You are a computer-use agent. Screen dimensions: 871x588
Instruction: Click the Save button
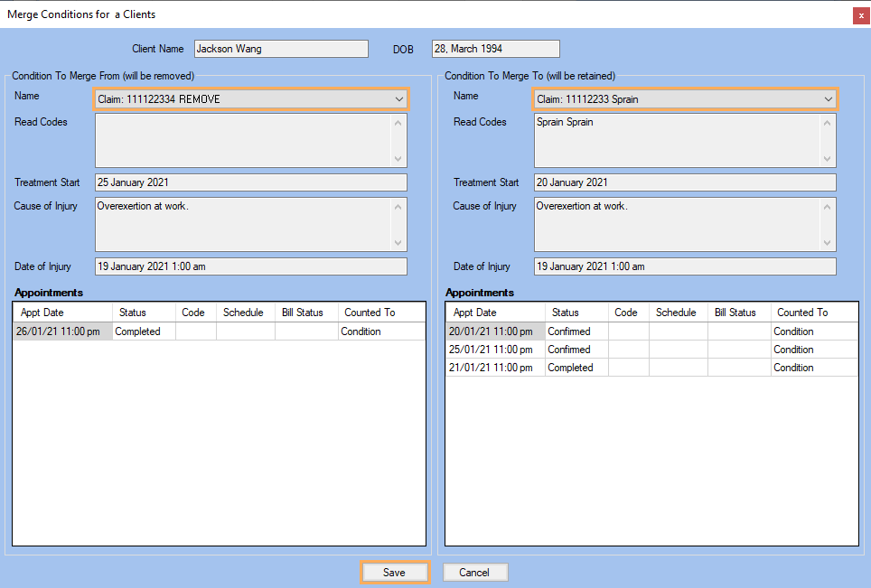click(x=394, y=573)
